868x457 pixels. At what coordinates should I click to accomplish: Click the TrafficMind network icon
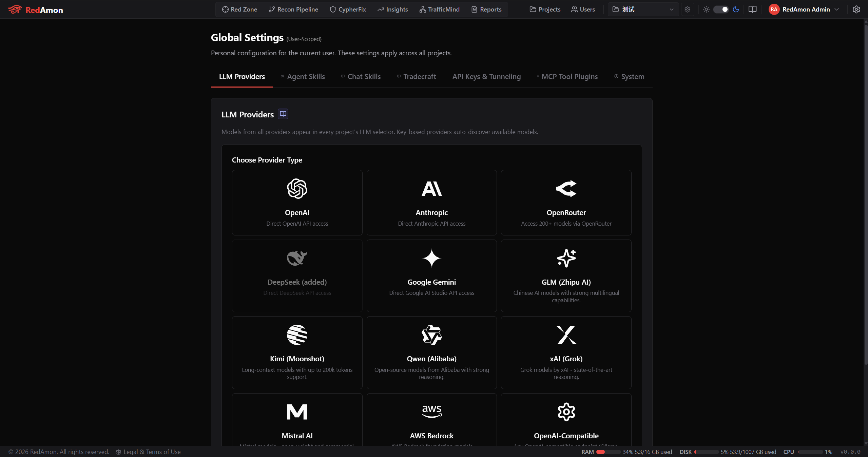[422, 9]
